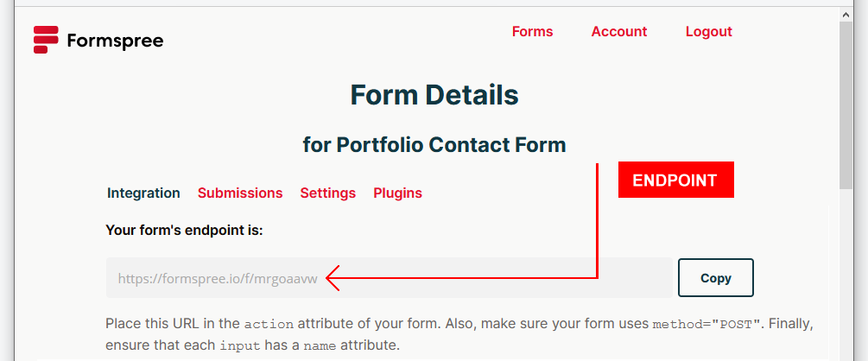Viewport: 868px width, 361px height.
Task: Go to the Account page
Action: [618, 32]
